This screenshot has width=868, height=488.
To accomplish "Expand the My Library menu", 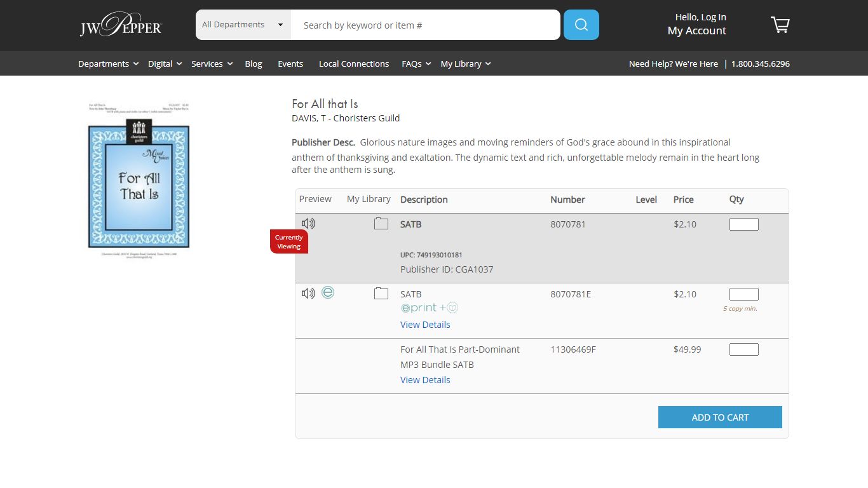I will point(466,64).
